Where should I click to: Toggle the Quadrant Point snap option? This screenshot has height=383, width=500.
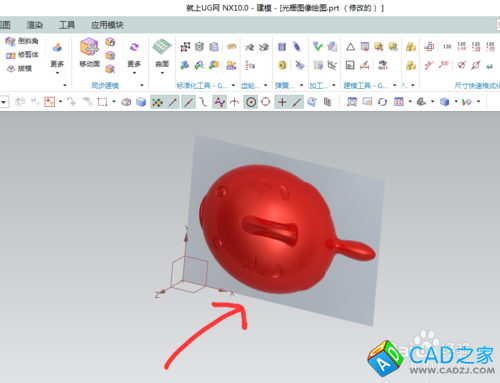pyautogui.click(x=266, y=102)
